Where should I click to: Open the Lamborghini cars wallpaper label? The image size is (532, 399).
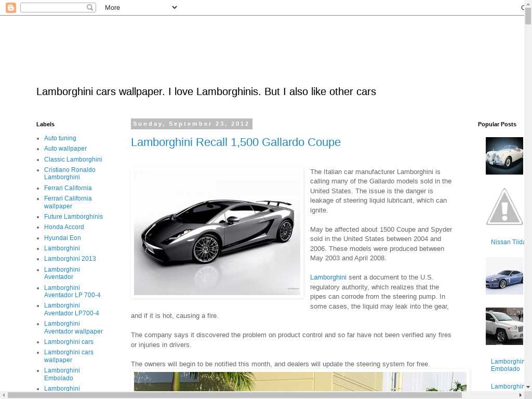click(x=69, y=356)
